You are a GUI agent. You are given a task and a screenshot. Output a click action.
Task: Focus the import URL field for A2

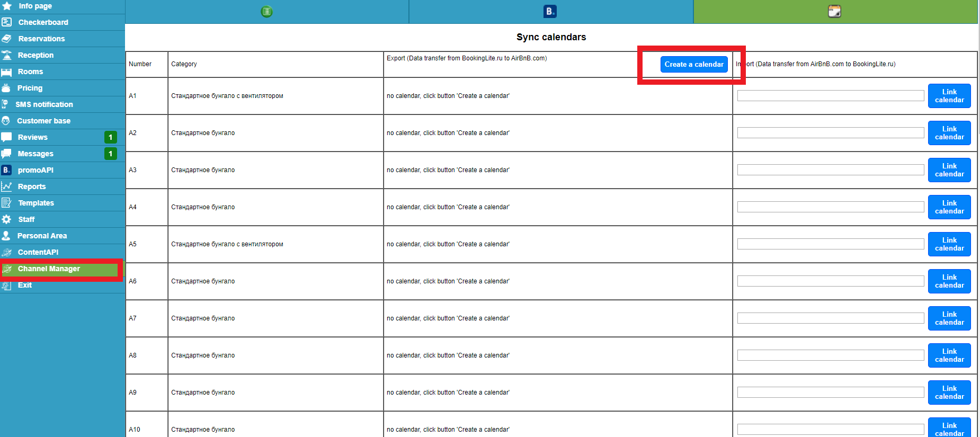(831, 133)
